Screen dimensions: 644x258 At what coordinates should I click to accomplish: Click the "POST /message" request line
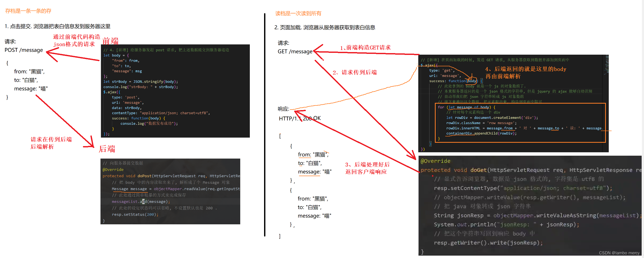tap(24, 50)
